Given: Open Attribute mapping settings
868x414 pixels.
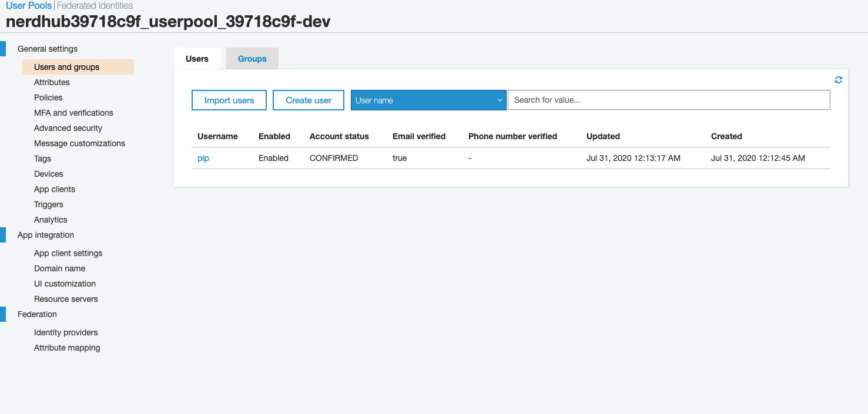Looking at the screenshot, I should [67, 347].
